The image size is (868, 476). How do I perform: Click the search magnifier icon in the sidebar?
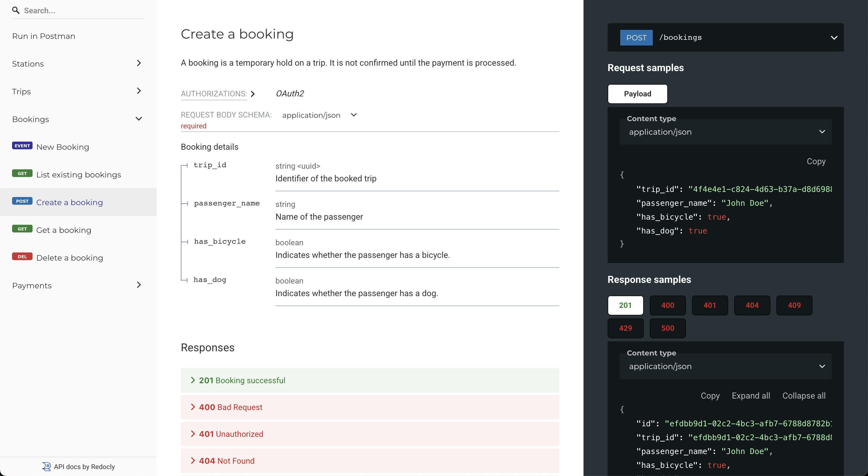16,11
